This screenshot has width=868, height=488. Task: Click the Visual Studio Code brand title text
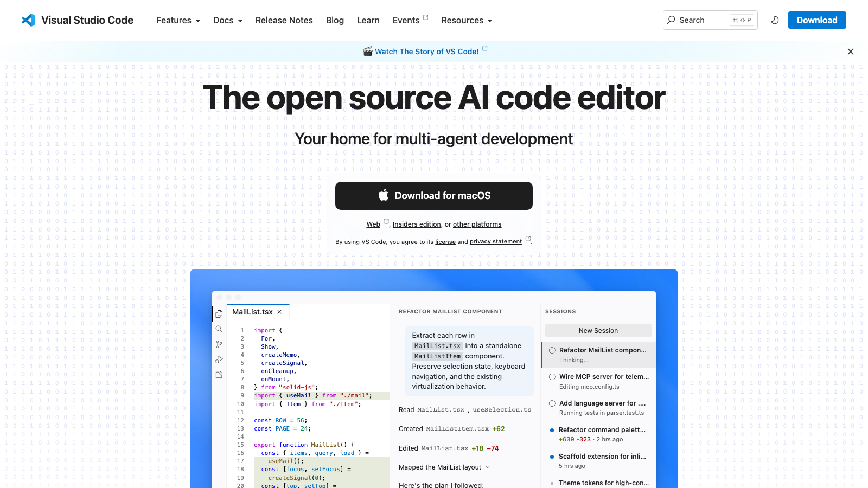[x=87, y=20]
